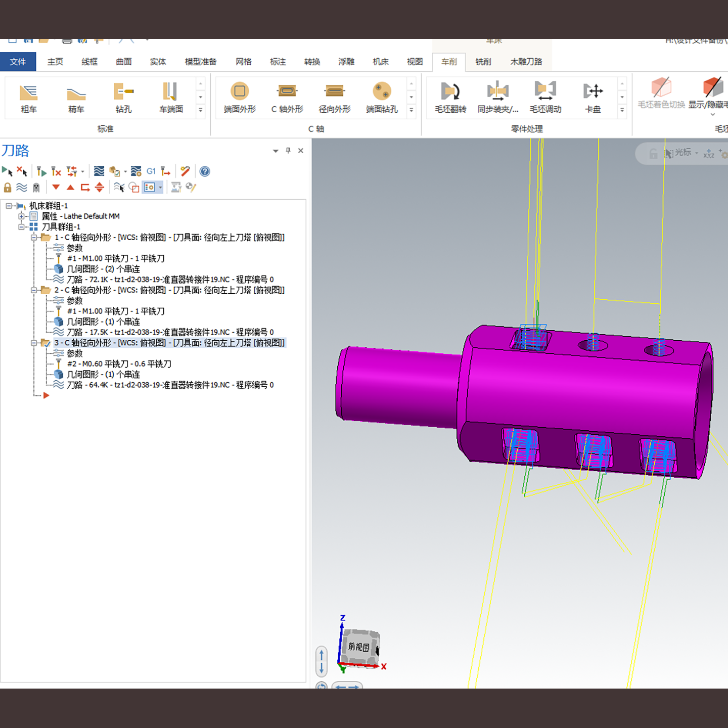The image size is (728, 728).
Task: Click the deselect all operations icon
Action: point(22,171)
